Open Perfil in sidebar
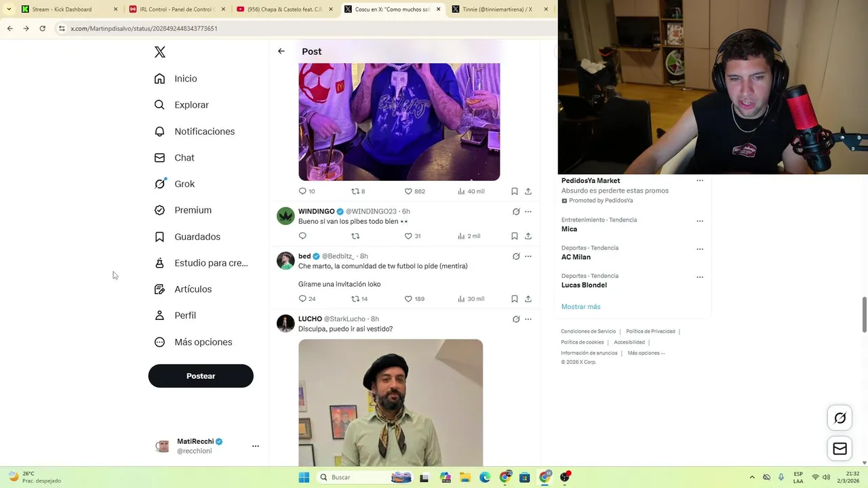Image resolution: width=868 pixels, height=488 pixels. (175, 316)
